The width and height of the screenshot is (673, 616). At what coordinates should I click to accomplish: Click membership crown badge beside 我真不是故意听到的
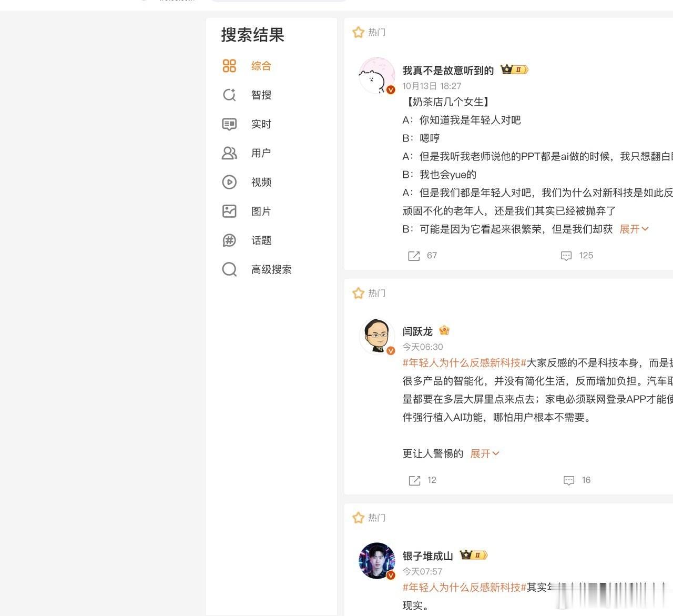tap(514, 69)
